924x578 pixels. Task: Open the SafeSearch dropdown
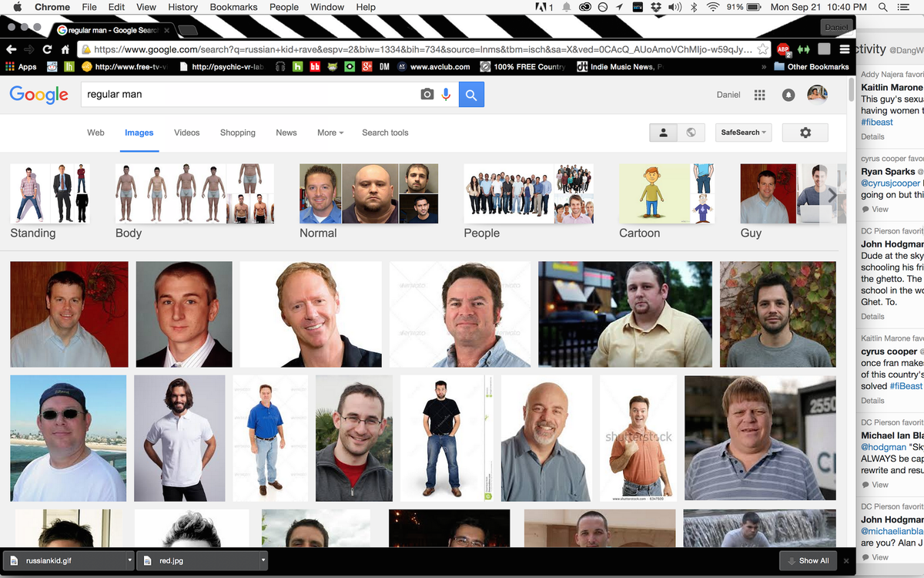point(744,133)
